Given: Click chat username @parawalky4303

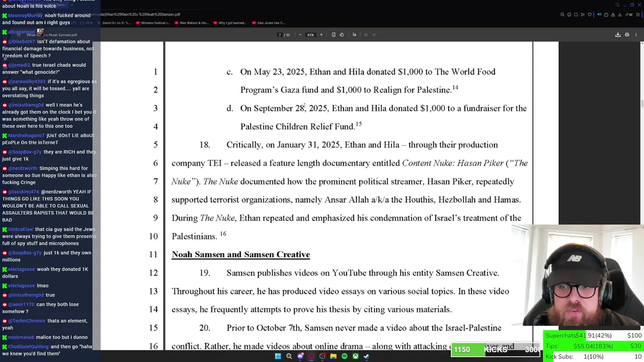Looking at the screenshot, I should [26, 81].
